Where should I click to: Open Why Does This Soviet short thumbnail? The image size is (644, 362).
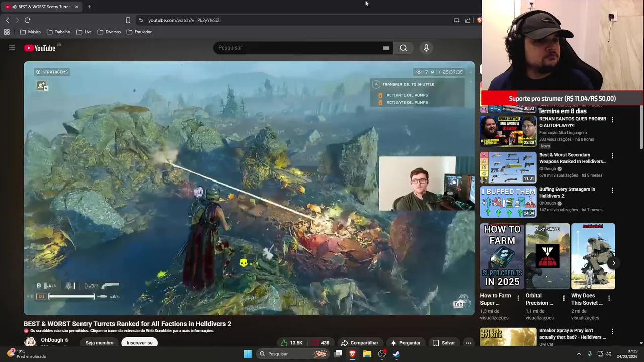593,256
